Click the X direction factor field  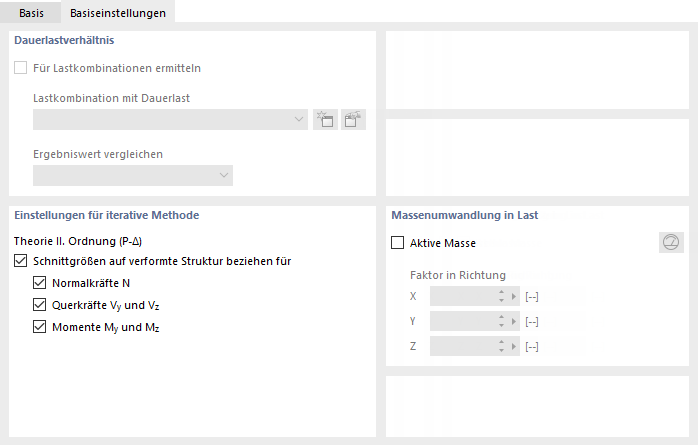pyautogui.click(x=462, y=296)
